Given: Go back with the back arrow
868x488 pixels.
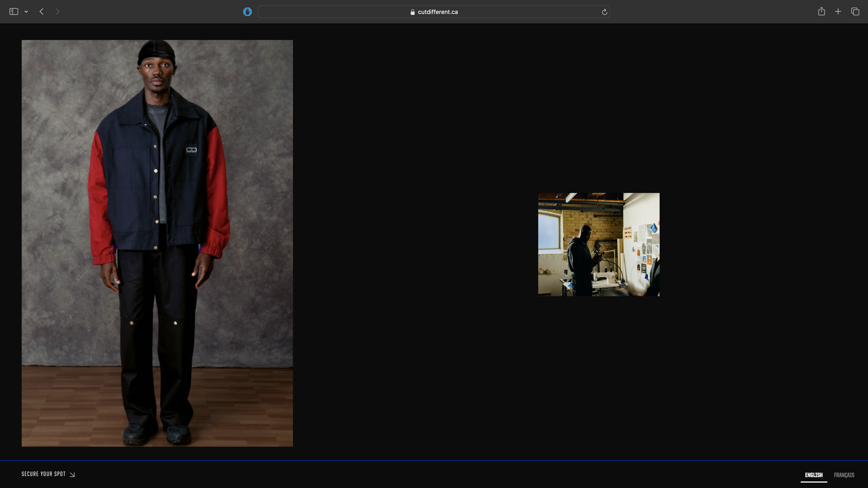Looking at the screenshot, I should (42, 12).
